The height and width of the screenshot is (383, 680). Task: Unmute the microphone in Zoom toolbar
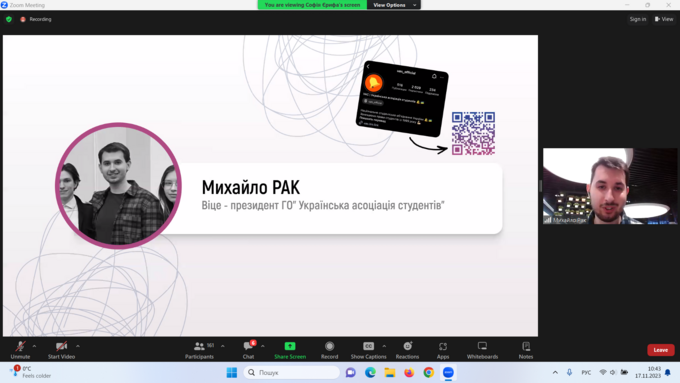click(20, 350)
